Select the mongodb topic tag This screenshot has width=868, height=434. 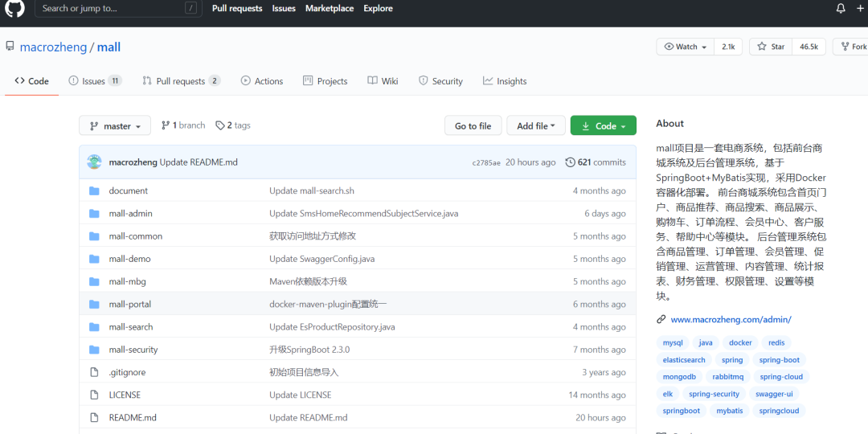coord(679,377)
